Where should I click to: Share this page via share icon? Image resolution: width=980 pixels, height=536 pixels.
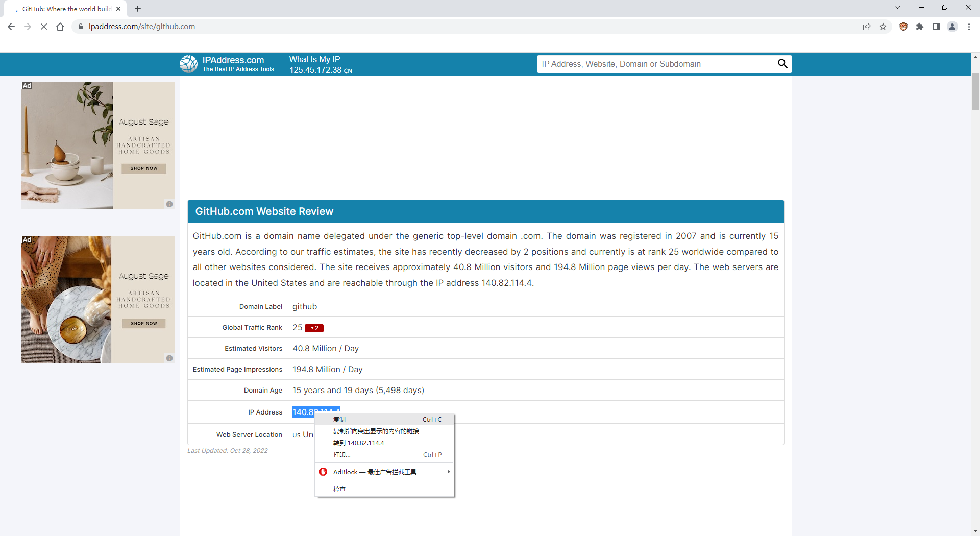tap(867, 27)
